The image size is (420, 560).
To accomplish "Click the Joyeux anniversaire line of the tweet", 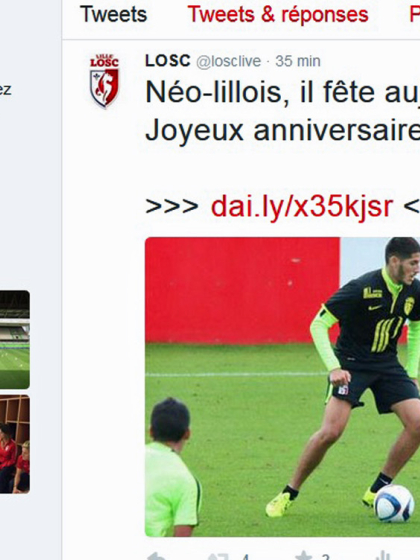I will [282, 130].
